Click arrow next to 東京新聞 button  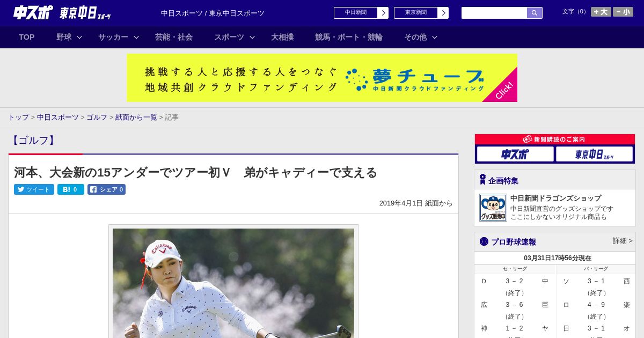point(443,13)
